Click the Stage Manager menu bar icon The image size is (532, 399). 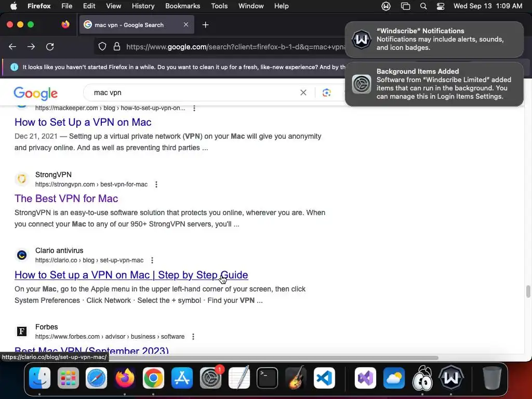[405, 6]
